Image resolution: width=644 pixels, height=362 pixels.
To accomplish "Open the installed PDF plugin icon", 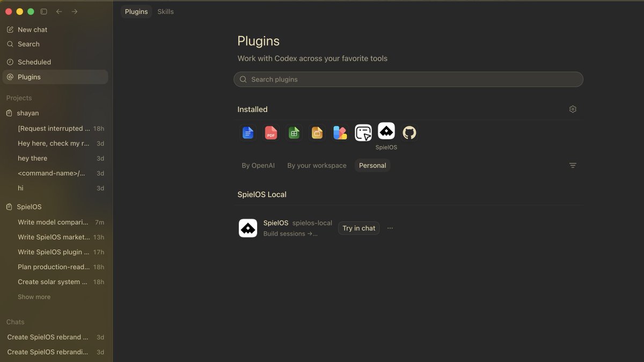I will 271,133.
